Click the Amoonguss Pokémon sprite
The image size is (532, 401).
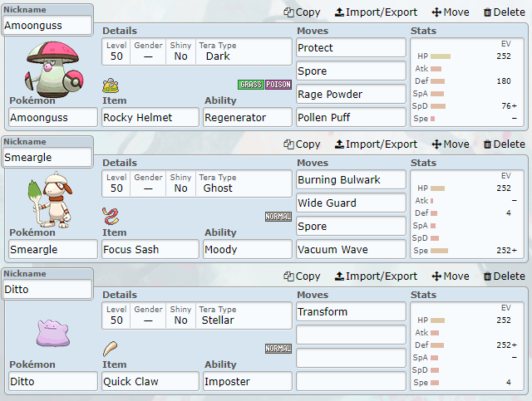coord(53,70)
